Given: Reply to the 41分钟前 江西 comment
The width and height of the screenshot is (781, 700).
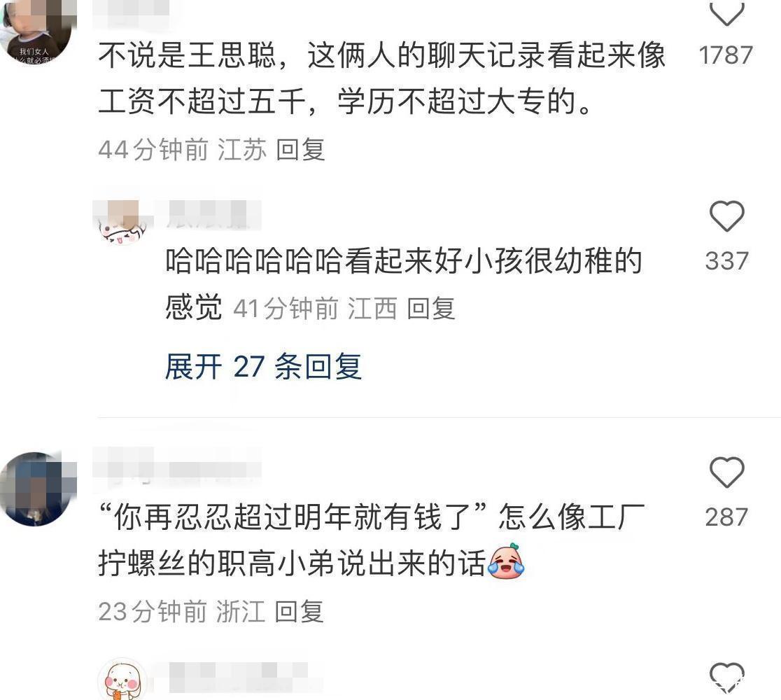Looking at the screenshot, I should (x=431, y=309).
